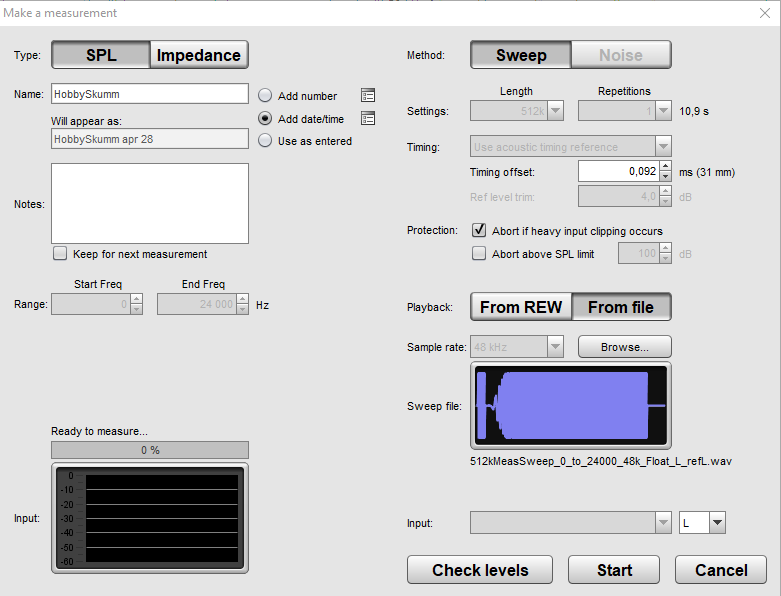This screenshot has width=781, height=596.
Task: Select the Add number radio option
Action: [265, 96]
